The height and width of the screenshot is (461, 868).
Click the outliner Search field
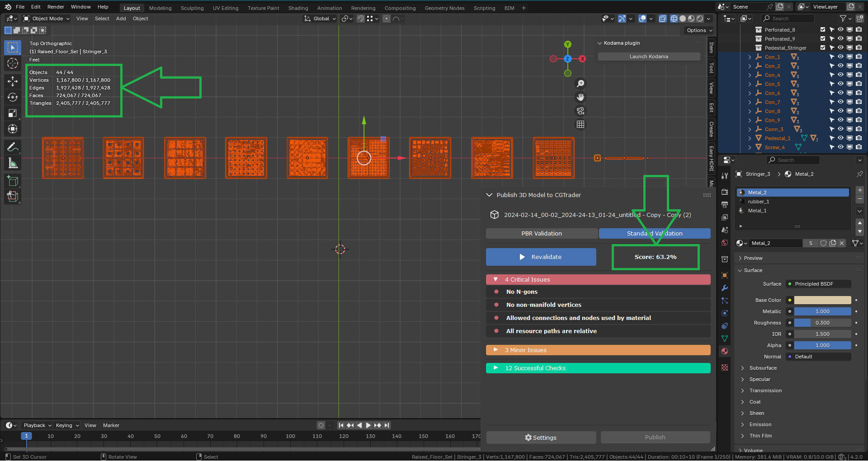788,19
